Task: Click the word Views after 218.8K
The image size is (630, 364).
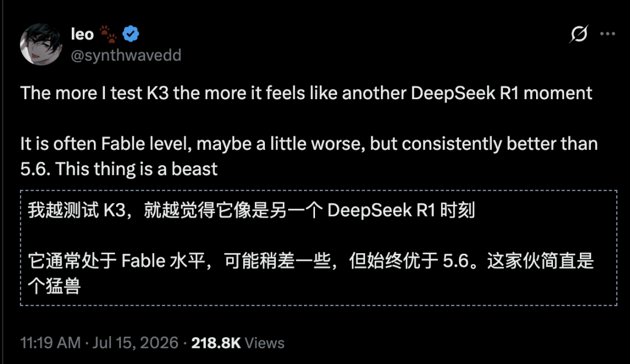Action: tap(264, 343)
